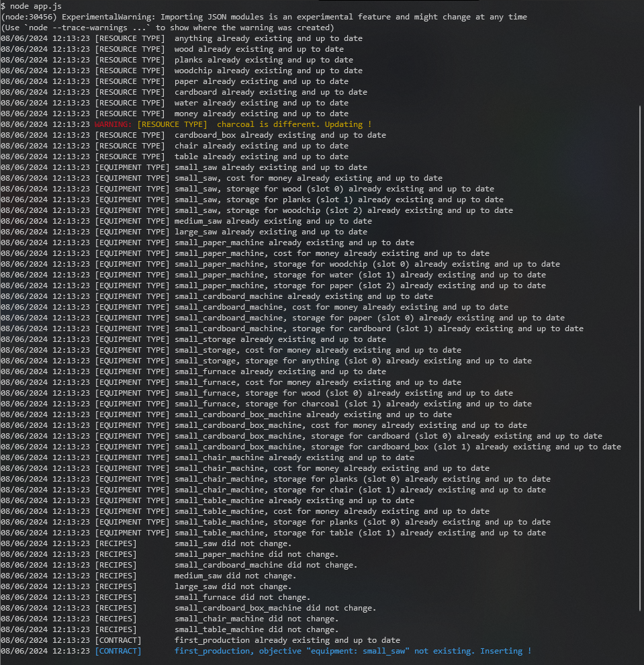
Task: Click 'small_cardboard_box_machine, storage for cardboard (slot 0)' line
Action: coord(302,436)
